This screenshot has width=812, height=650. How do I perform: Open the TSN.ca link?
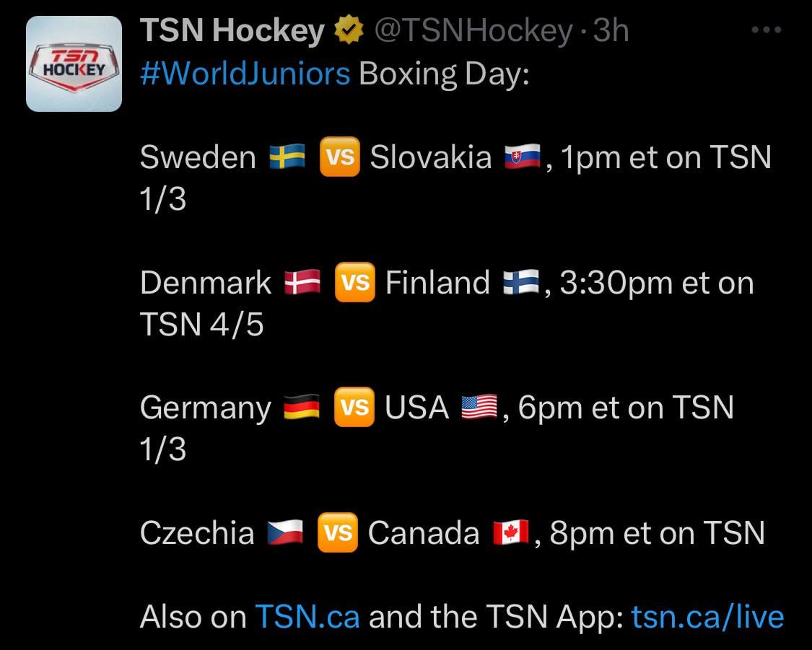pyautogui.click(x=307, y=617)
